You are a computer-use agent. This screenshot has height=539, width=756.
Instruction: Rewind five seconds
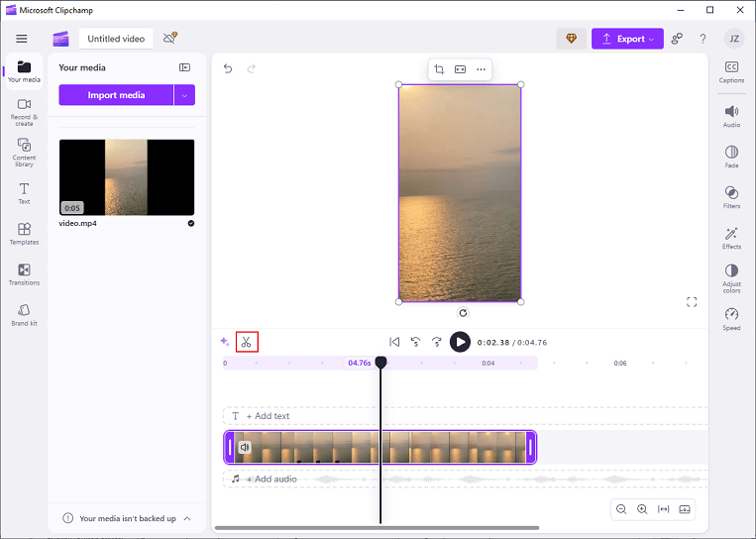(415, 342)
